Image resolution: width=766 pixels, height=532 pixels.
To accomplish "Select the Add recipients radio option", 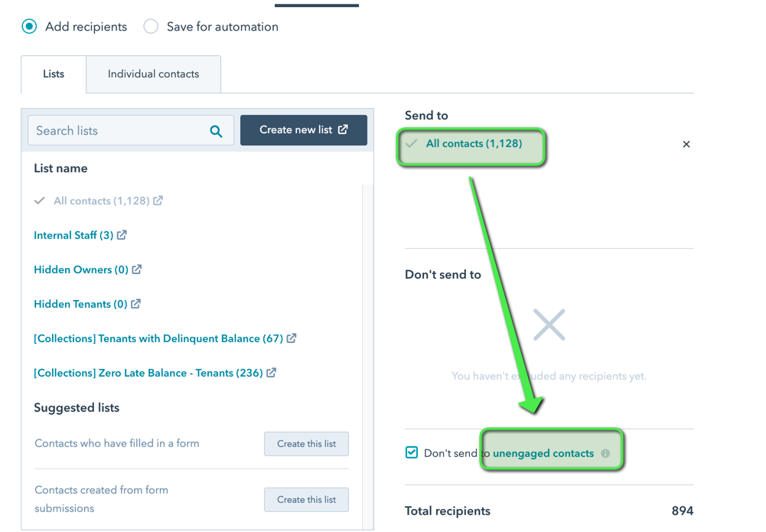I will click(x=29, y=26).
